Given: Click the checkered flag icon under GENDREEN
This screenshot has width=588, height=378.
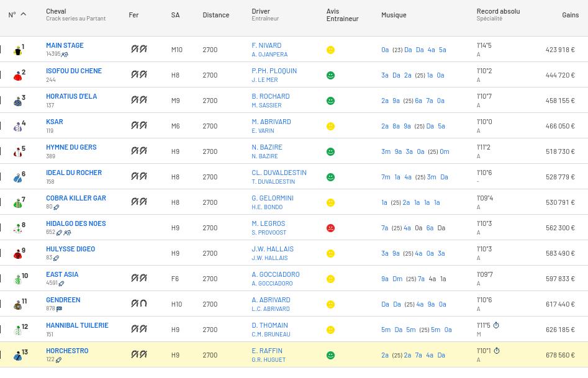Looking at the screenshot, I should pyautogui.click(x=60, y=308).
